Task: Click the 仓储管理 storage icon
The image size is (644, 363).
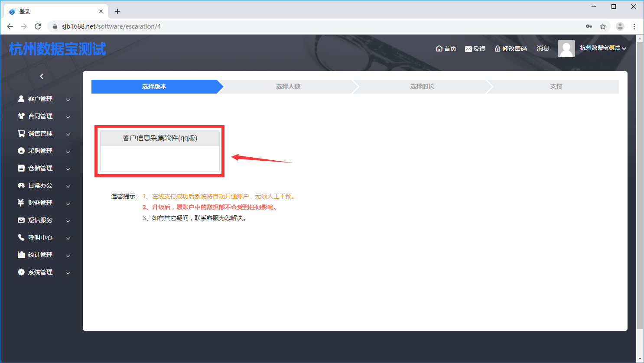Action: coord(21,168)
